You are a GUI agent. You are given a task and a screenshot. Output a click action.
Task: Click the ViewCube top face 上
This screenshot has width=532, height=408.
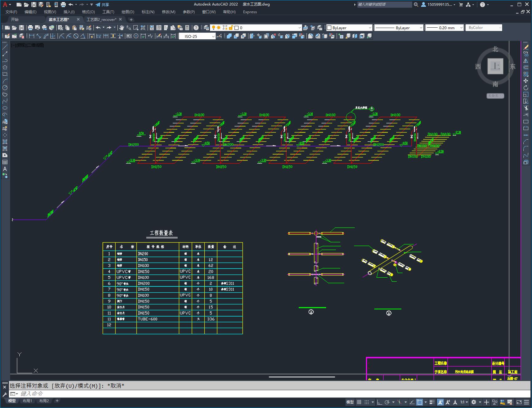[495, 66]
